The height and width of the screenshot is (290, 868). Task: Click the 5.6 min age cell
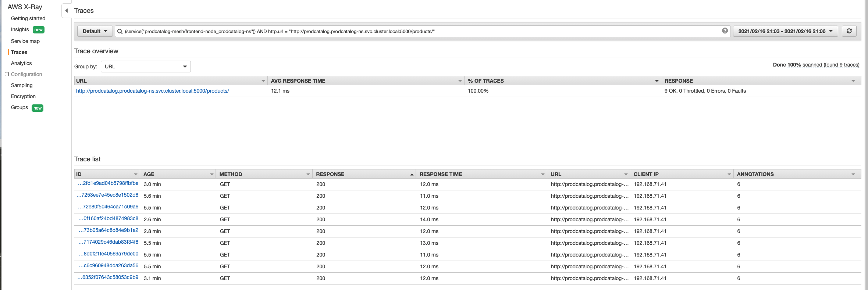[x=152, y=196]
